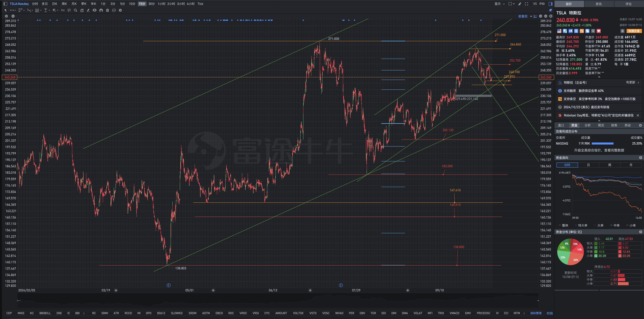Select the highlighter pen tool

[x=88, y=10]
